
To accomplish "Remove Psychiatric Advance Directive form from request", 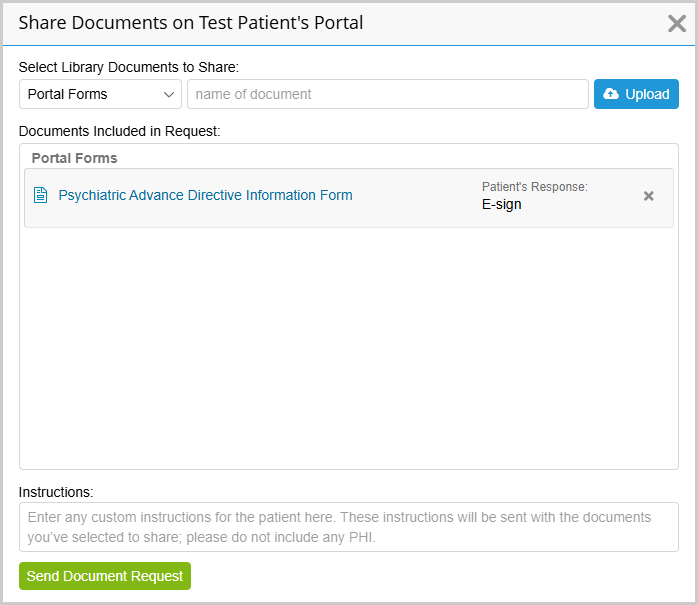I will pyautogui.click(x=648, y=196).
